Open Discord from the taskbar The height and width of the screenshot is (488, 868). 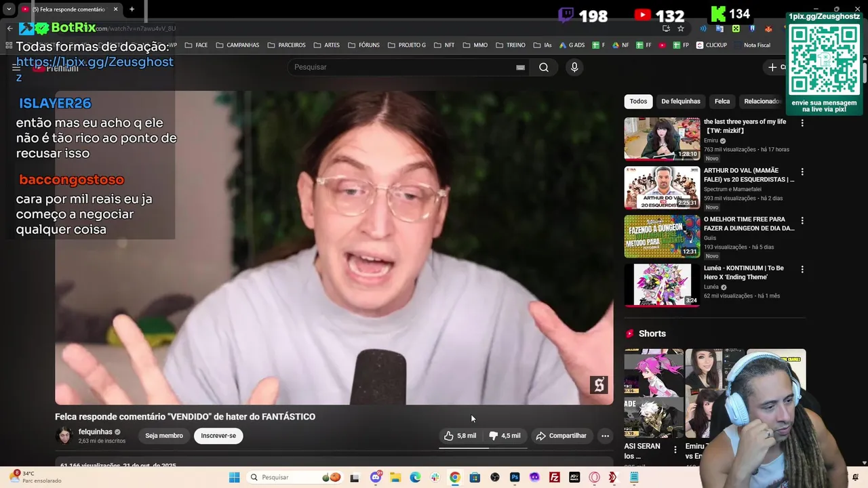(376, 477)
